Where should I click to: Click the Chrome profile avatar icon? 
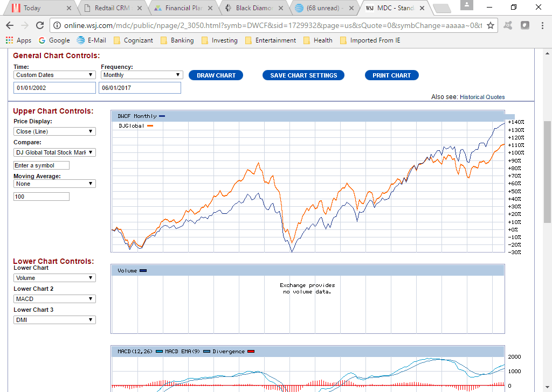[x=466, y=5]
